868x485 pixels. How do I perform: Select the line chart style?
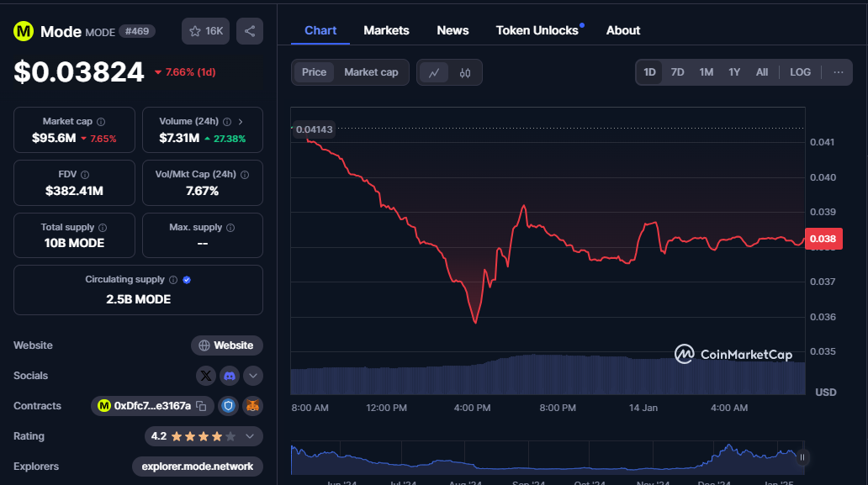click(435, 72)
